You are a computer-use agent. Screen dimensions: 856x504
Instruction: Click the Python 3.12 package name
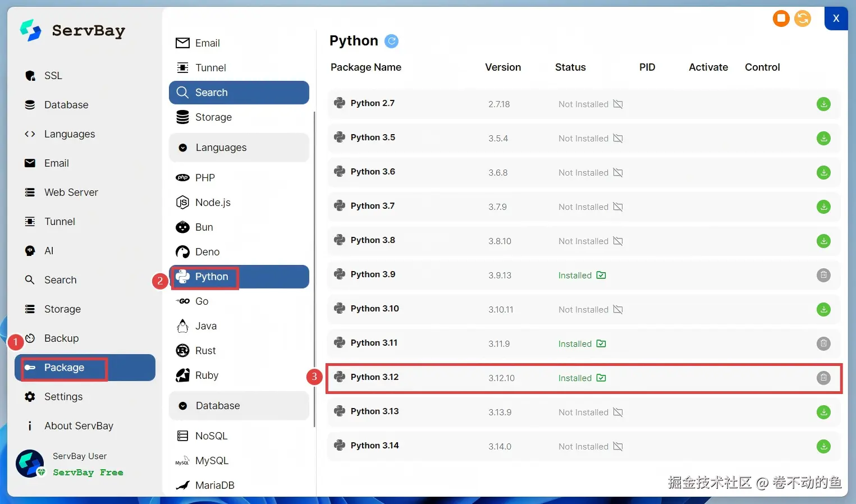[374, 377]
